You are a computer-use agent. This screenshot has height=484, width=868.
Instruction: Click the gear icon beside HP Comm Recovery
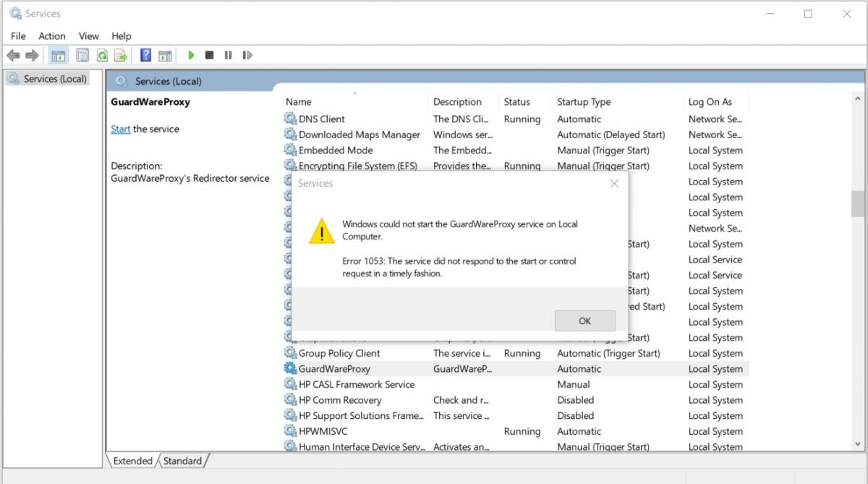click(x=291, y=400)
